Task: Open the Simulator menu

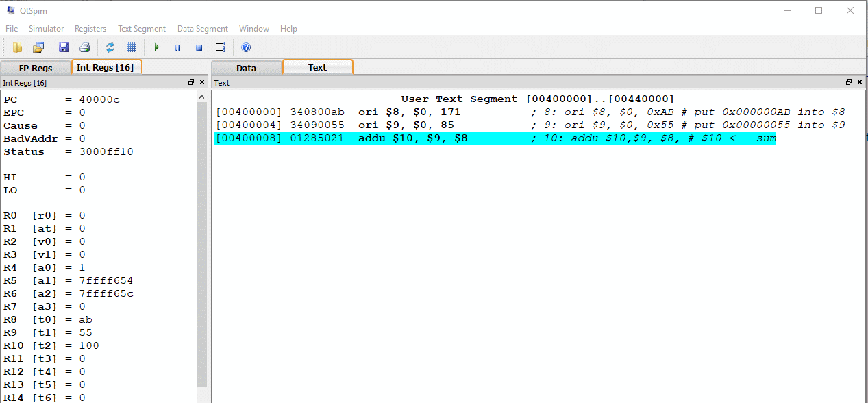Action: [x=46, y=29]
